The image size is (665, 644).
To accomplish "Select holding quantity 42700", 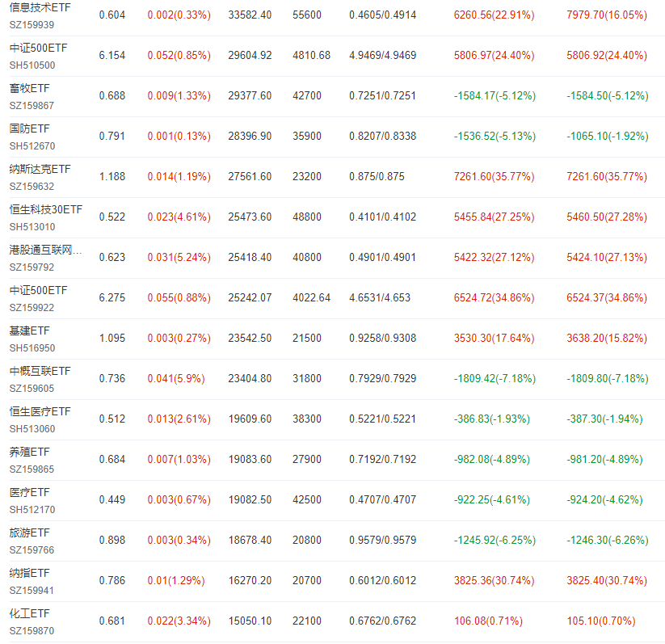I will point(306,95).
